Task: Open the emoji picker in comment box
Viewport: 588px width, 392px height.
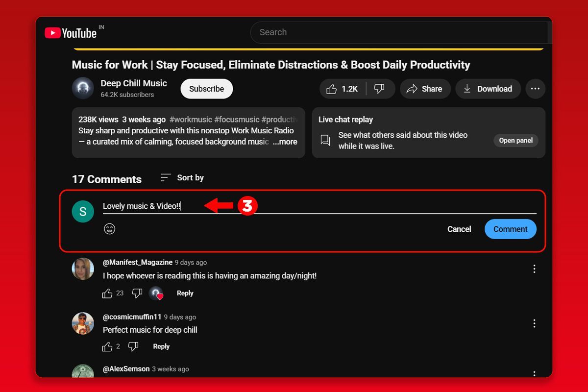Action: 110,229
